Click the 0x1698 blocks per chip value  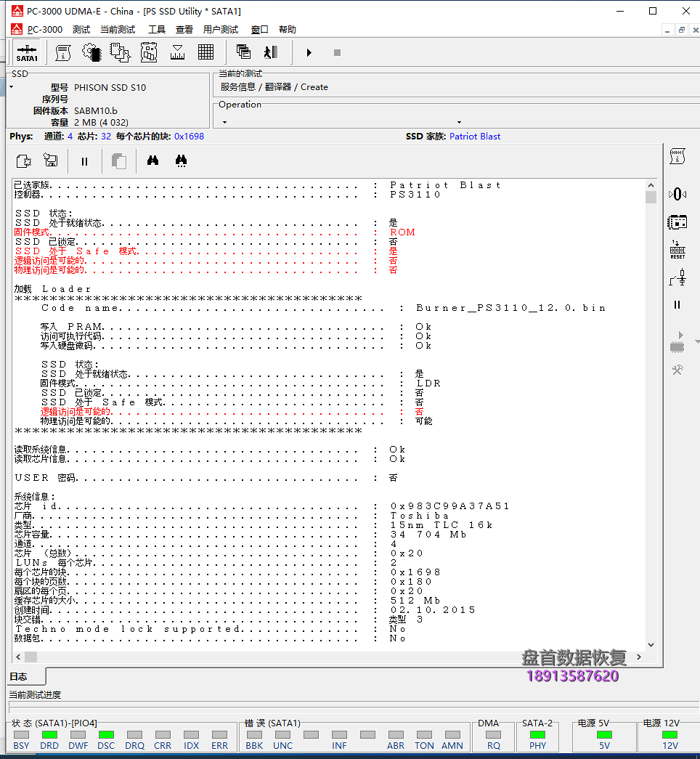point(190,137)
